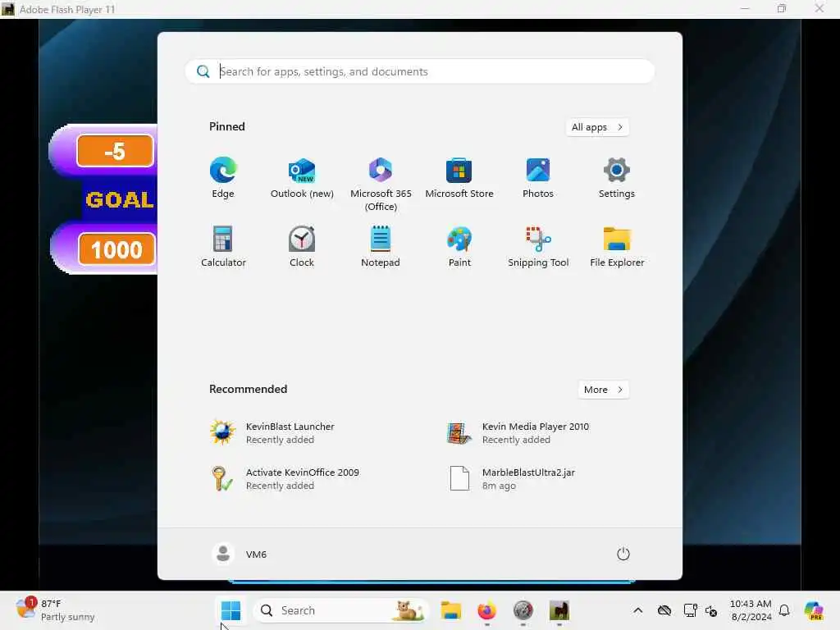840x630 pixels.
Task: Show hidden system tray icons
Action: click(637, 610)
